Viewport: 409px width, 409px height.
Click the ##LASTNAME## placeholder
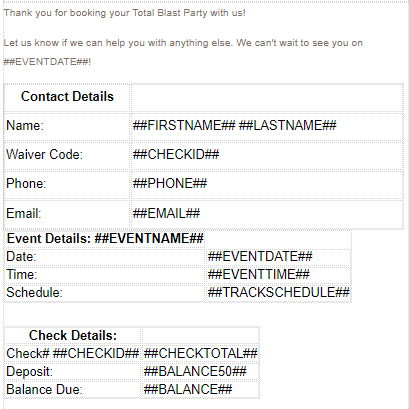click(x=288, y=126)
